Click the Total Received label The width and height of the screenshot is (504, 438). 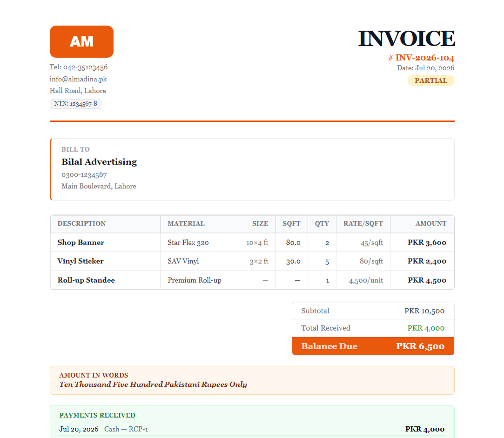click(x=326, y=328)
